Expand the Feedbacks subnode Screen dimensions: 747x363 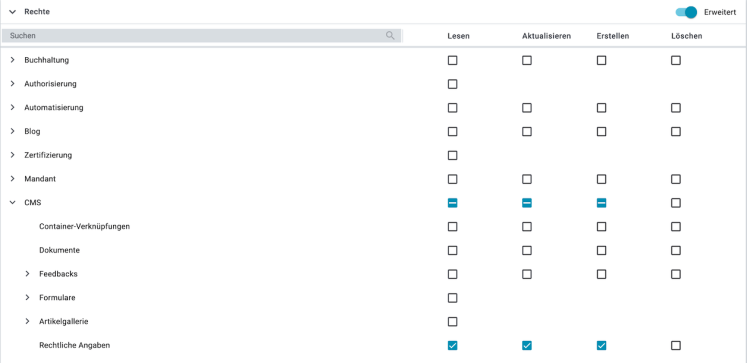coord(28,274)
